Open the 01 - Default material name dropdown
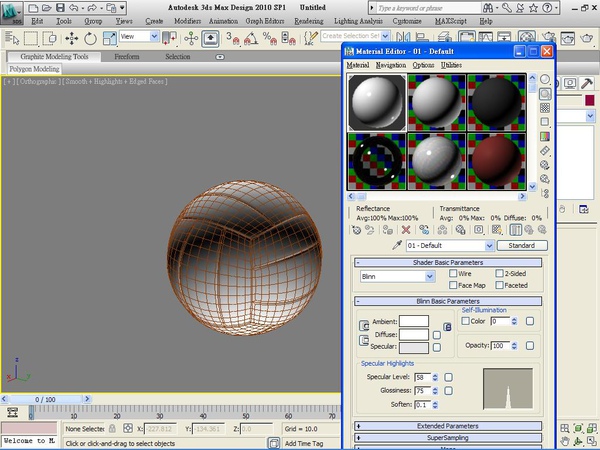The width and height of the screenshot is (600, 450). (489, 246)
